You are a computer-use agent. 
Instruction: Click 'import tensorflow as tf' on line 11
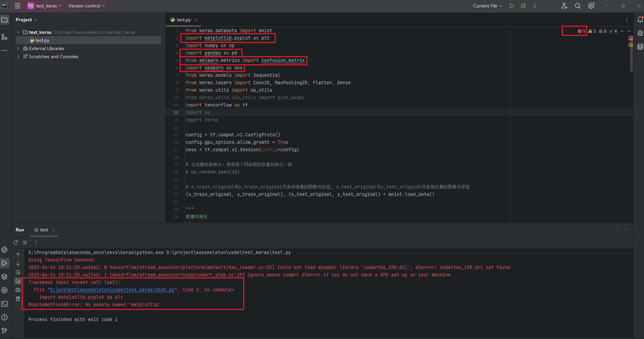(x=217, y=105)
